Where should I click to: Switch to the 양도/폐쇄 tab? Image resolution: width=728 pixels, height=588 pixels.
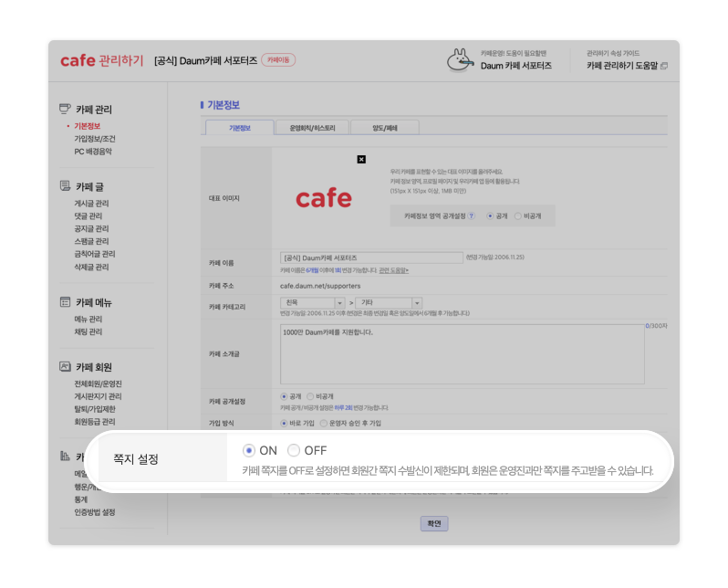pyautogui.click(x=385, y=128)
